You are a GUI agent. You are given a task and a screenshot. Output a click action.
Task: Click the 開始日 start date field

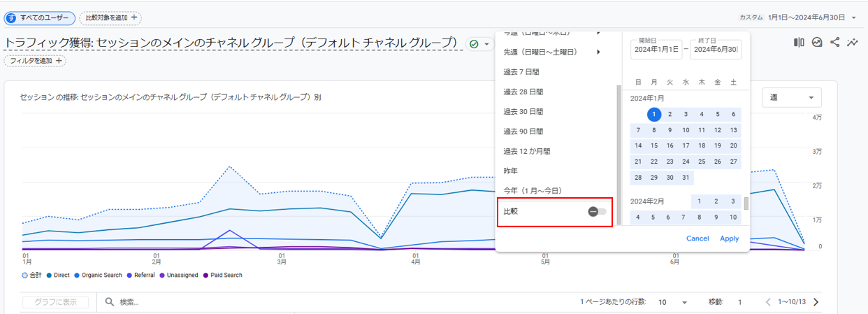click(656, 49)
